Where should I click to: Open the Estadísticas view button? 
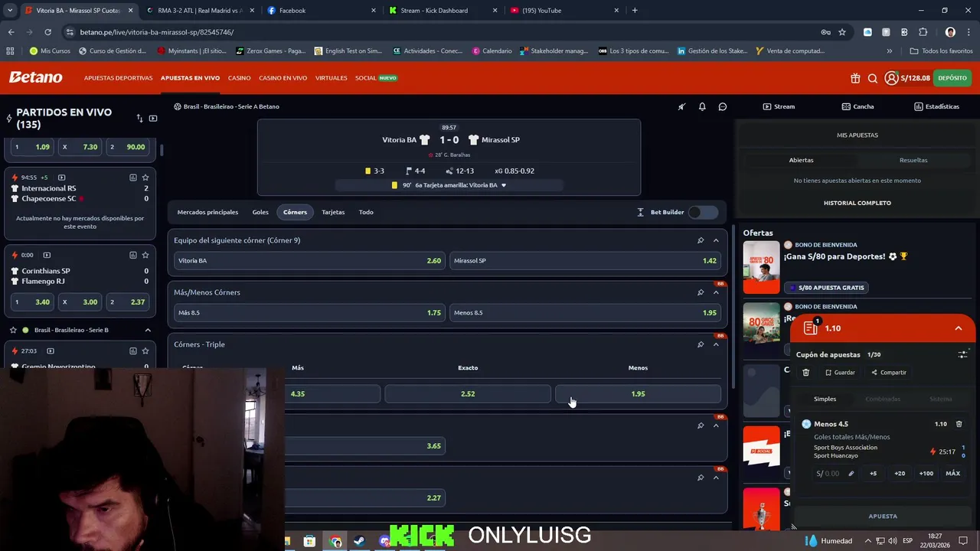tap(936, 106)
